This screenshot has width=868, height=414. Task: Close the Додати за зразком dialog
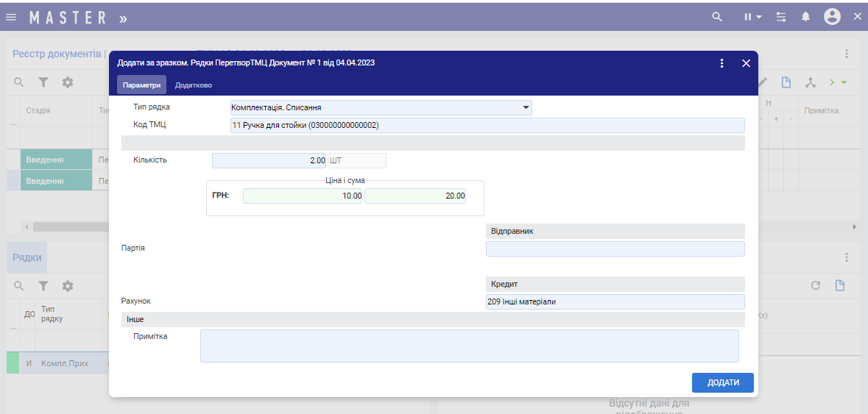pyautogui.click(x=746, y=63)
